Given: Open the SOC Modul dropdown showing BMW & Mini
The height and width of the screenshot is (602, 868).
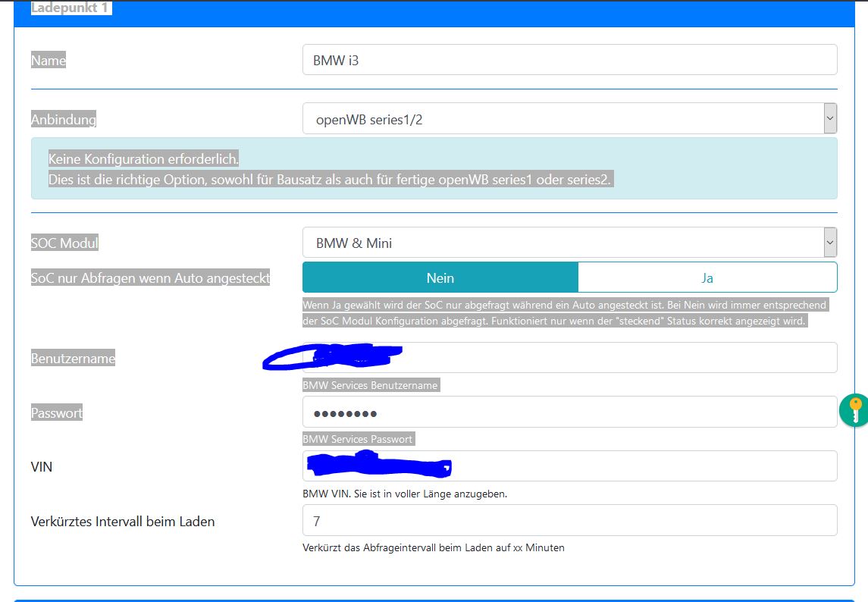Looking at the screenshot, I should (569, 243).
